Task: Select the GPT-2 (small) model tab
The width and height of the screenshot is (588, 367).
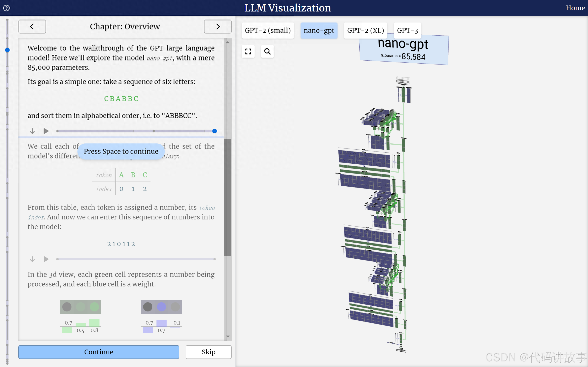Action: pos(267,31)
